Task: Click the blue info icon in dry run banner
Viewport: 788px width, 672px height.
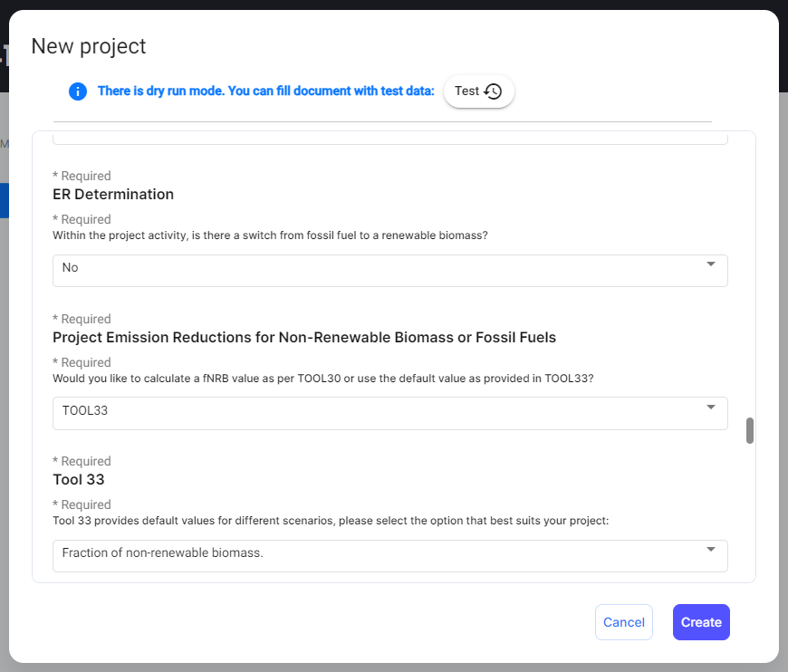Action: point(78,91)
